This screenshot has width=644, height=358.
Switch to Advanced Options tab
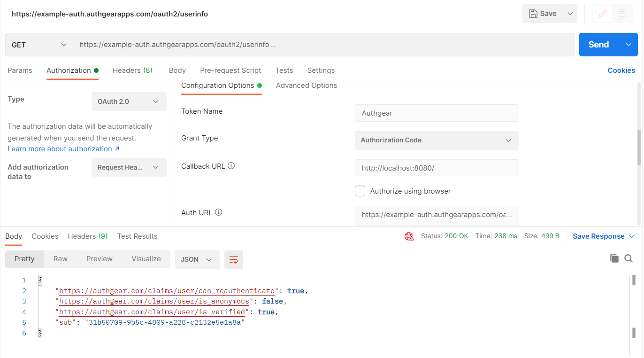pyautogui.click(x=307, y=86)
